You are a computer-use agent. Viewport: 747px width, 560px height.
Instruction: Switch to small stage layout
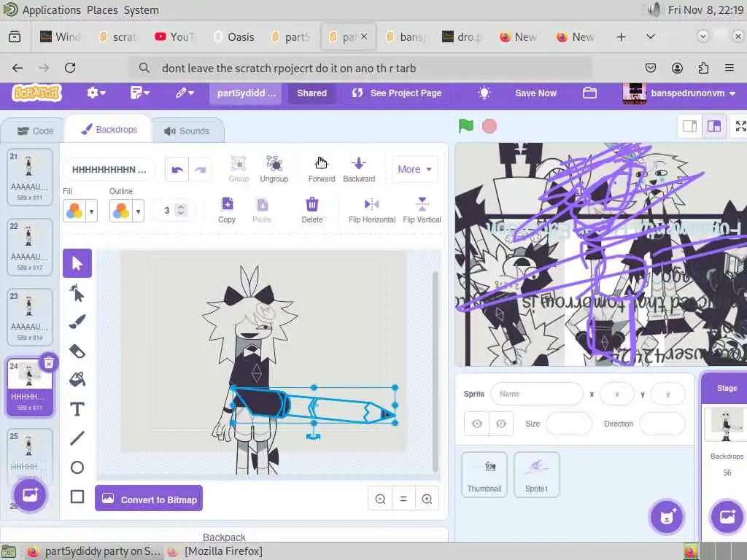pyautogui.click(x=690, y=126)
